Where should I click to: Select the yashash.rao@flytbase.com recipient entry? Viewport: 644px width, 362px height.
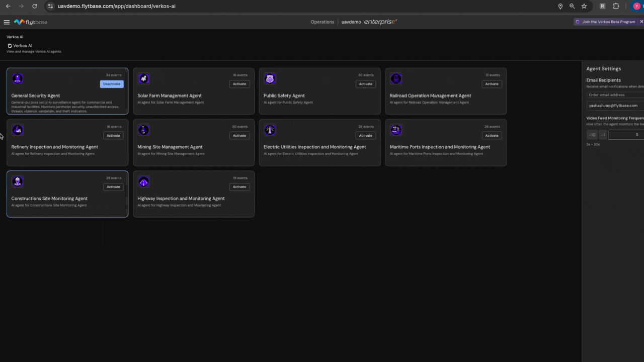(x=615, y=106)
